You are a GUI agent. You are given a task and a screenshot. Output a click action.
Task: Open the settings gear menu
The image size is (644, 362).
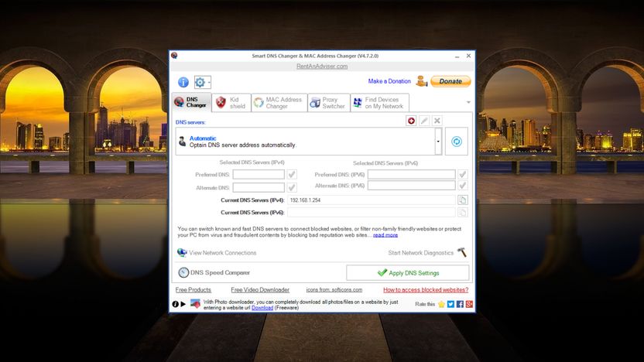(x=203, y=82)
